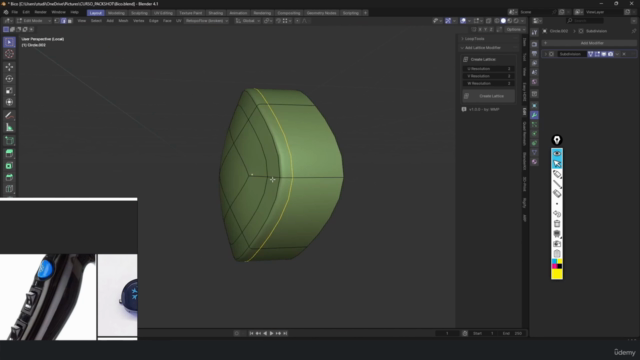Toggle eye visibility in overlay toolbar

pos(557,153)
